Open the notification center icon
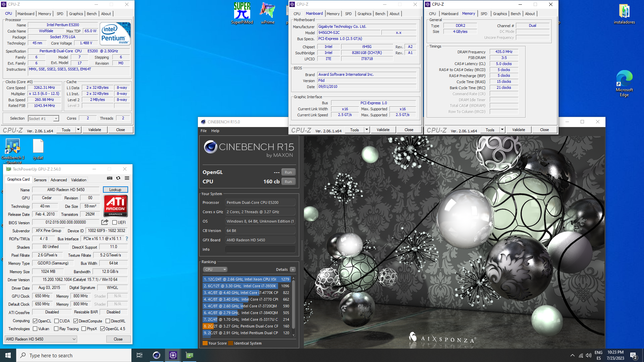The width and height of the screenshot is (644, 362). point(634,356)
